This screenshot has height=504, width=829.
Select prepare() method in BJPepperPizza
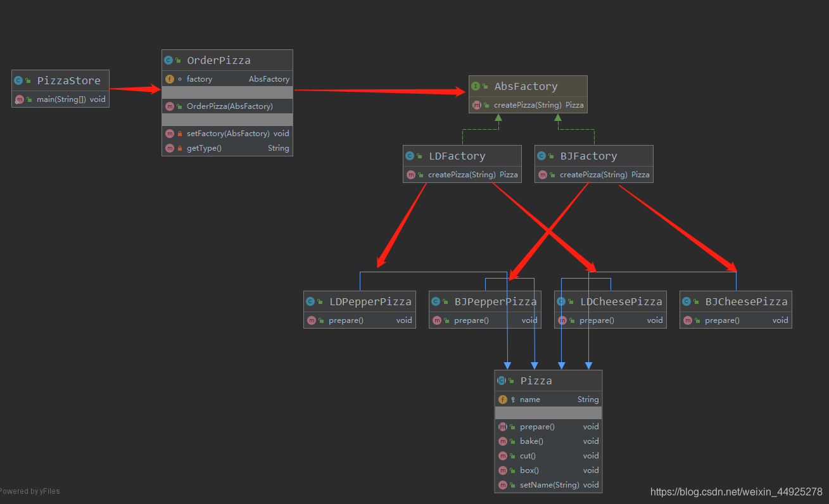(x=485, y=320)
